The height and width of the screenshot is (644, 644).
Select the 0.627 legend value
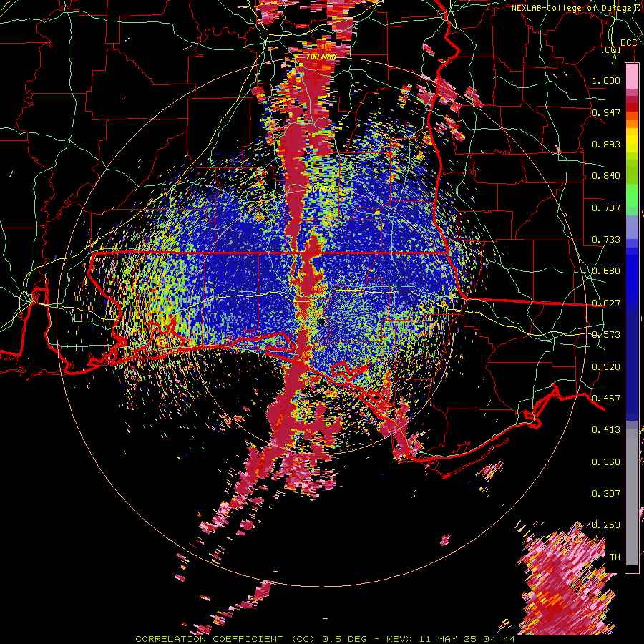click(x=606, y=303)
